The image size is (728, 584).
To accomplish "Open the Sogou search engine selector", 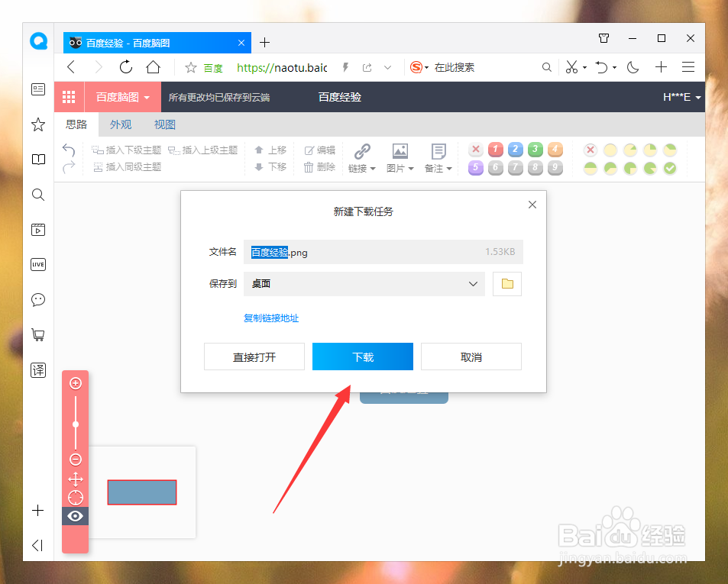I will point(419,68).
